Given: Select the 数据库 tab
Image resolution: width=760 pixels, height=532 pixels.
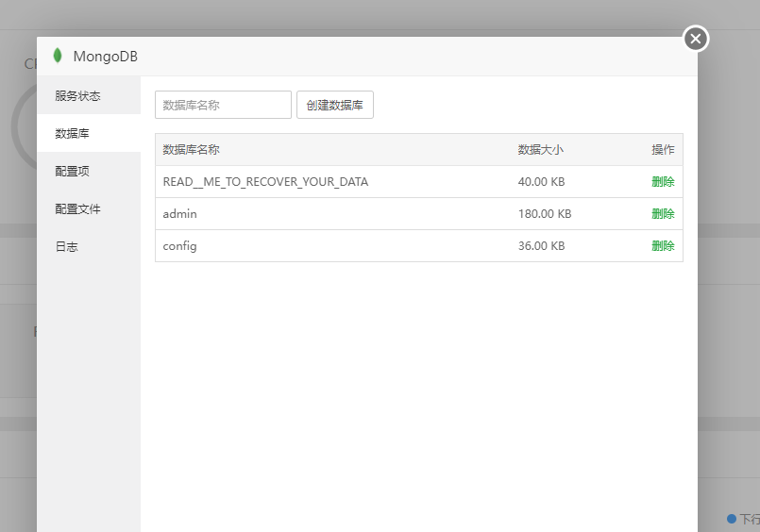Looking at the screenshot, I should pyautogui.click(x=89, y=133).
